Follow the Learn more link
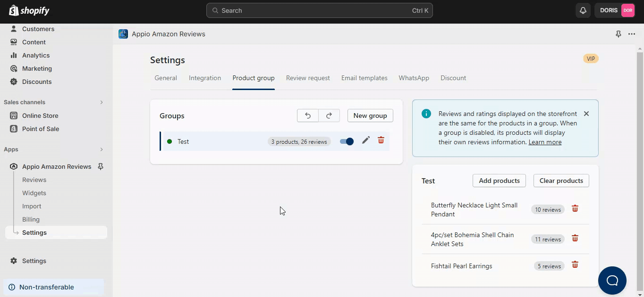Viewport: 644px width, 297px height. point(545,142)
